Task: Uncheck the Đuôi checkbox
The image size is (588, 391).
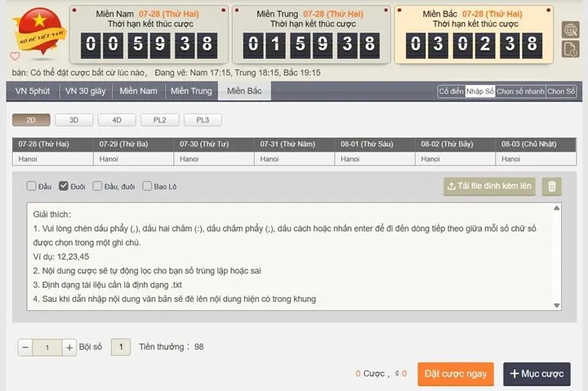Action: click(64, 186)
